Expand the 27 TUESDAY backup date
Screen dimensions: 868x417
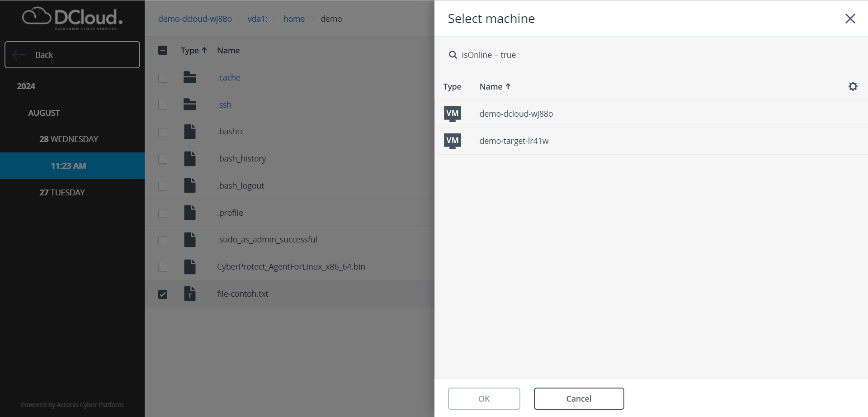coord(62,192)
